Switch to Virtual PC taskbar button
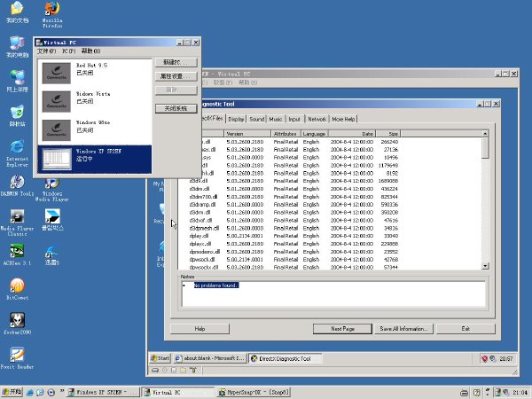532x399 pixels. (x=178, y=392)
